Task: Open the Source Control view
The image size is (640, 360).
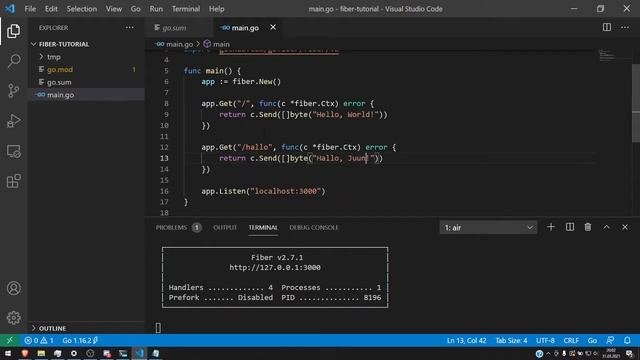Action: [13, 91]
